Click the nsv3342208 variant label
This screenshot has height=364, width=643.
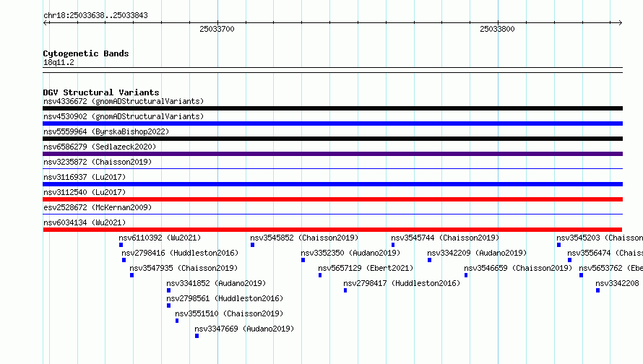(617, 283)
